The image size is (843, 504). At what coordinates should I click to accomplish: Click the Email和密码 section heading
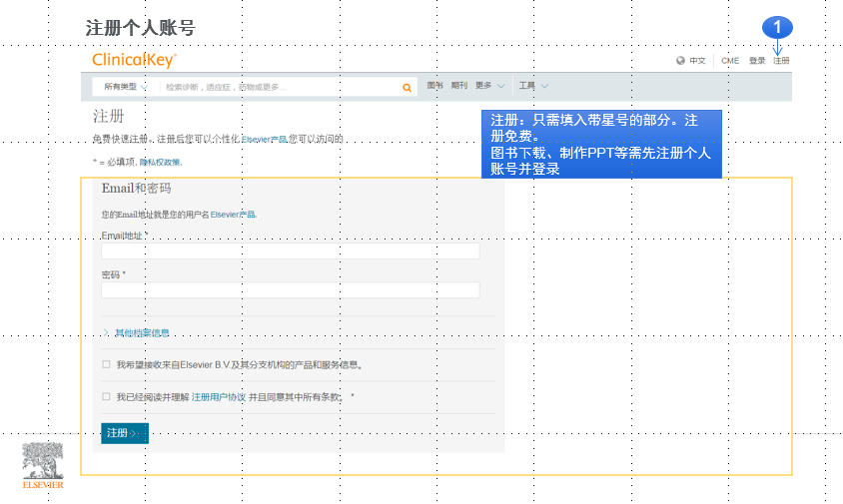pos(137,188)
